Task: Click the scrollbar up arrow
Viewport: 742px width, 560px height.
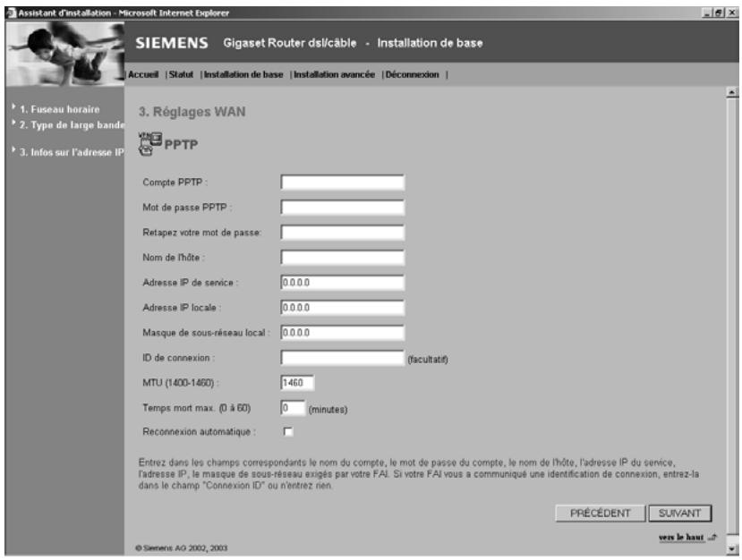Action: click(732, 93)
